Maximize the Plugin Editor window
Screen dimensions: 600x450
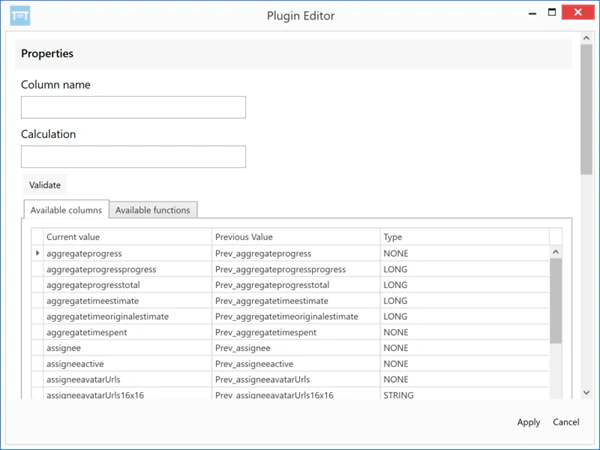coord(552,12)
